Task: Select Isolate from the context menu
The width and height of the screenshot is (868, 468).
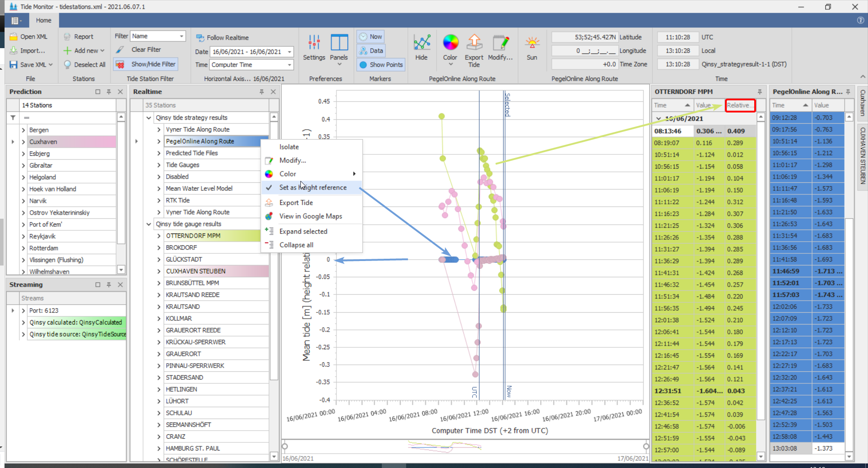Action: point(289,147)
